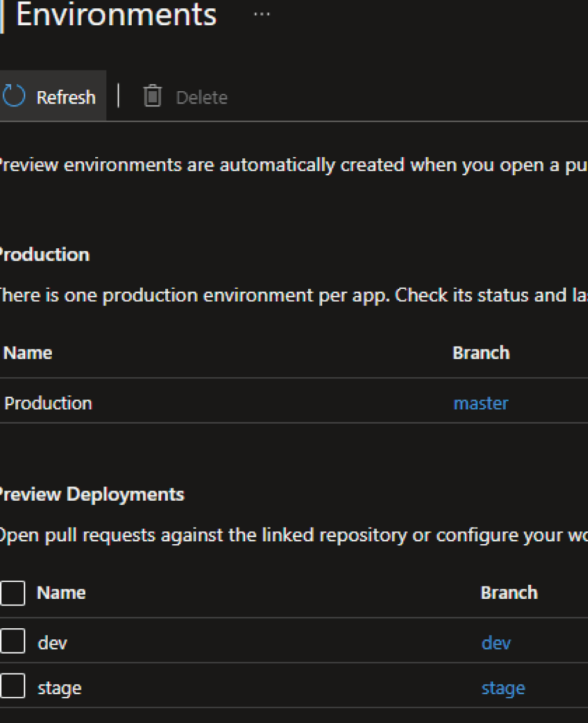Viewport: 588px width, 723px height.
Task: Select the Production environment name
Action: click(x=48, y=403)
